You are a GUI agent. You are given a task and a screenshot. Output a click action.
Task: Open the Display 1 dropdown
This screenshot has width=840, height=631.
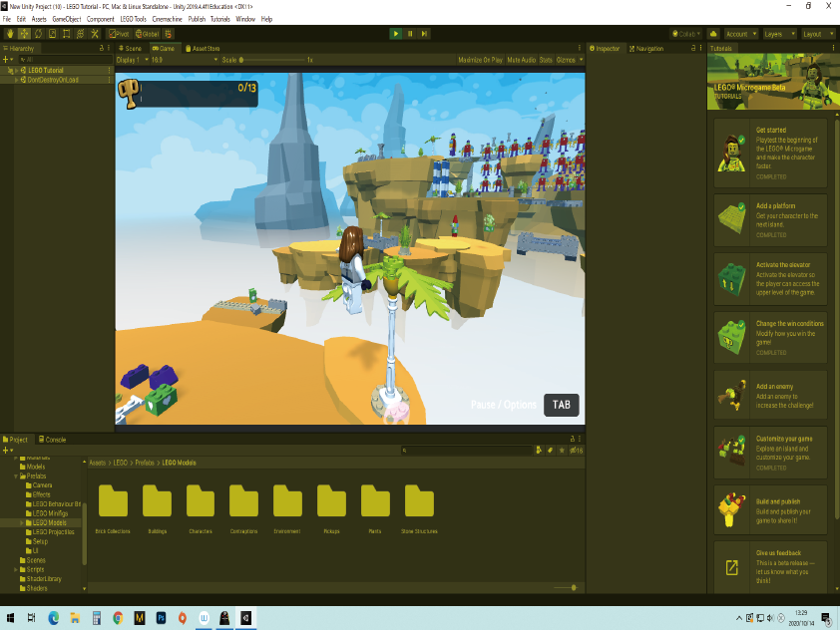[133, 60]
